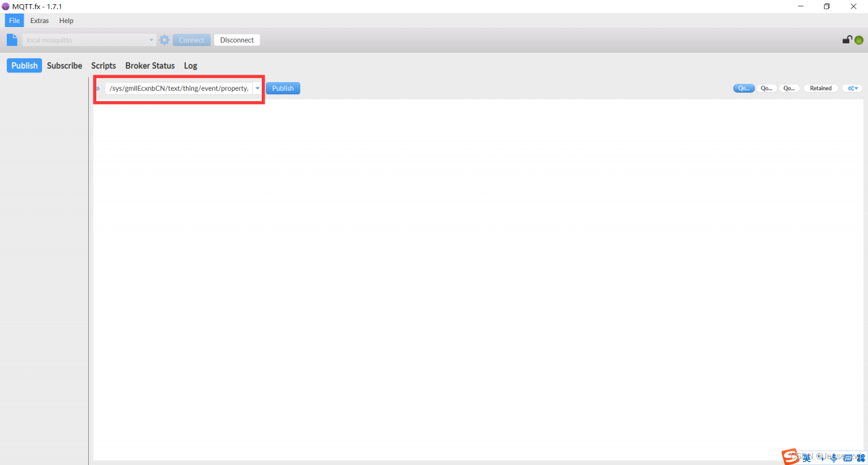
Task: Close the MQTT.fx window
Action: coord(853,6)
